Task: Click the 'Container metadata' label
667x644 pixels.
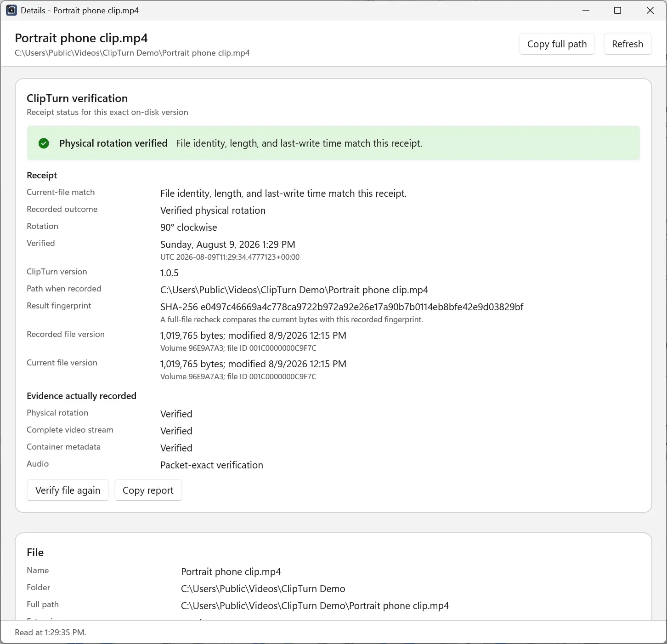Action: click(x=63, y=447)
